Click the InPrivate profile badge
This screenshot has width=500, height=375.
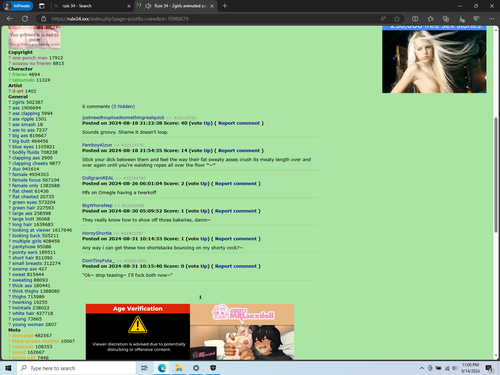(x=18, y=6)
